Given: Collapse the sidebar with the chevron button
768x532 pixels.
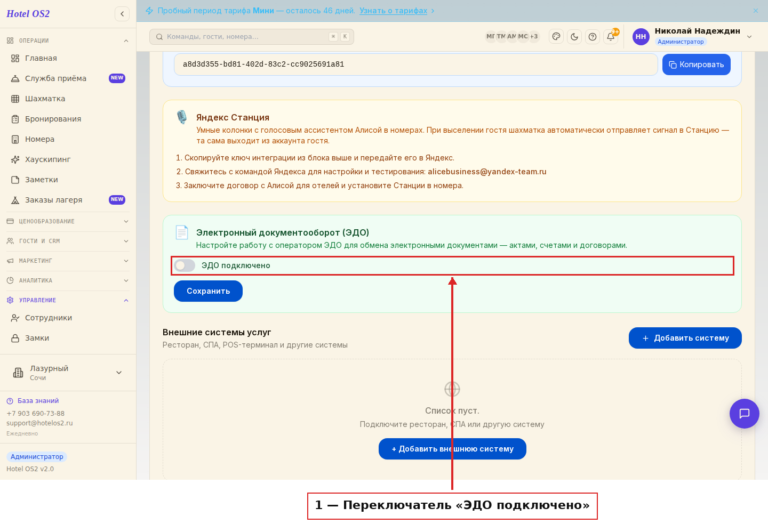Looking at the screenshot, I should coord(122,14).
